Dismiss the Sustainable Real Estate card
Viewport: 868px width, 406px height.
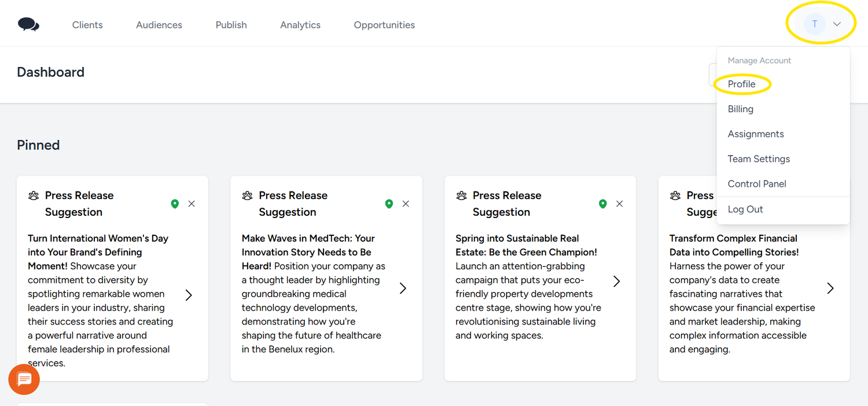tap(619, 204)
